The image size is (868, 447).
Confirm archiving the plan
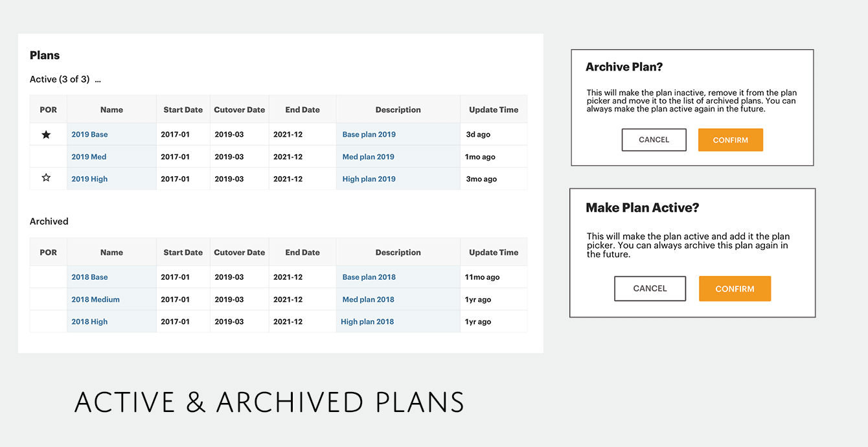point(730,139)
